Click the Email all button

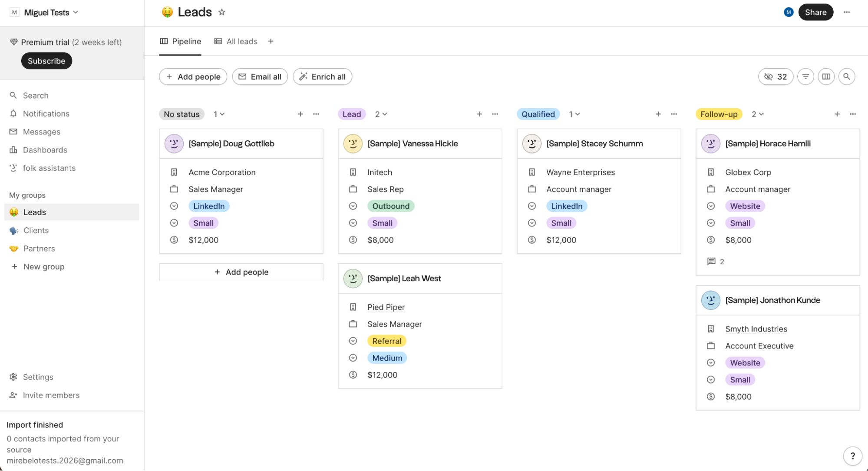pyautogui.click(x=260, y=77)
